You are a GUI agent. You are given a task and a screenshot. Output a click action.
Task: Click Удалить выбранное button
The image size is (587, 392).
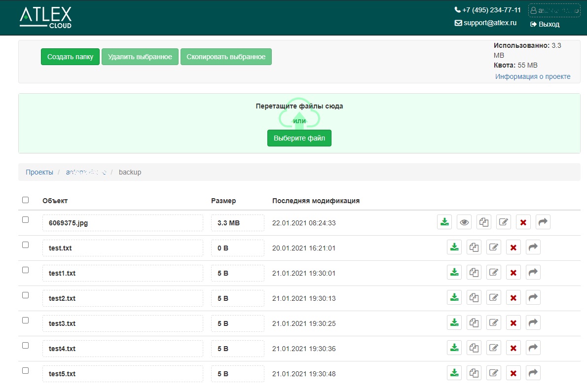[140, 57]
